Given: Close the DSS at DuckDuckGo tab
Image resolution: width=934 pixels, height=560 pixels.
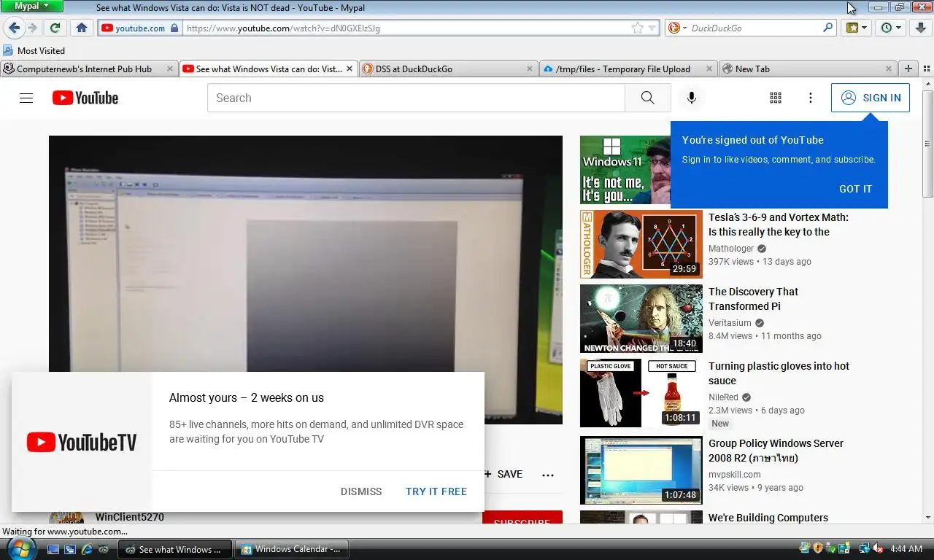Looking at the screenshot, I should coord(530,69).
